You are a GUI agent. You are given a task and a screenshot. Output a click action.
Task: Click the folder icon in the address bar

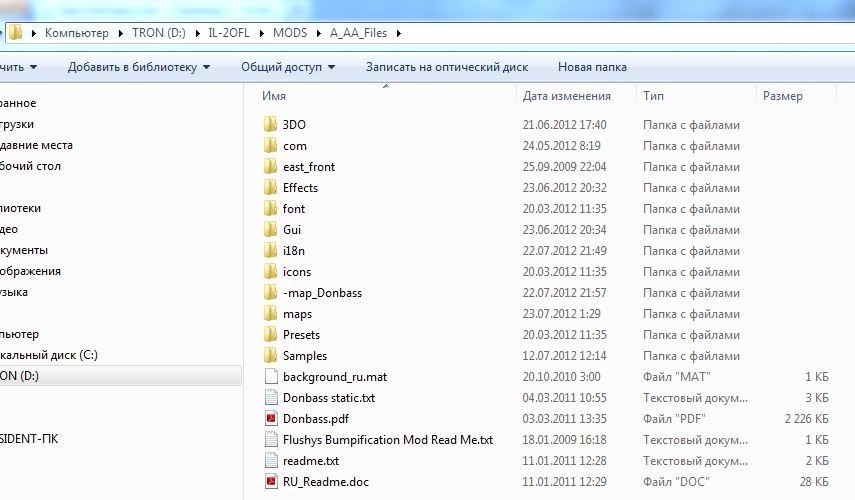[15, 33]
